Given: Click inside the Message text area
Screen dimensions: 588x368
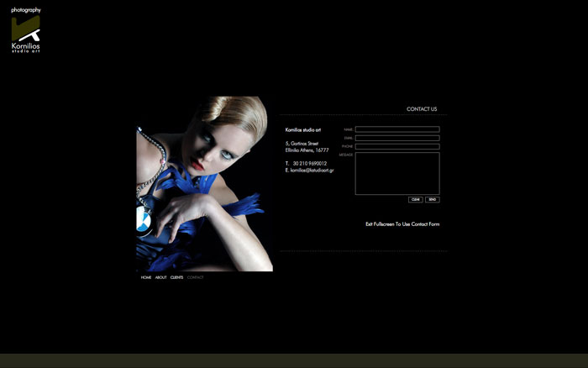Looking at the screenshot, I should point(396,173).
